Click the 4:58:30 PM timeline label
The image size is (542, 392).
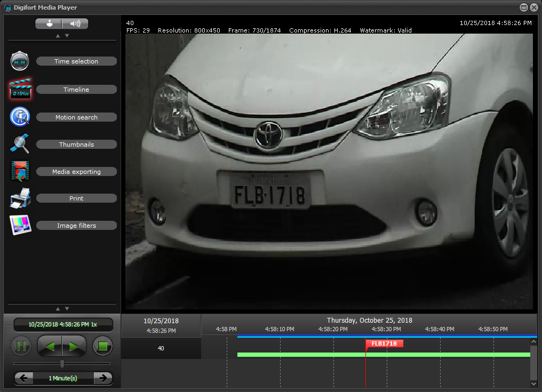tap(386, 329)
